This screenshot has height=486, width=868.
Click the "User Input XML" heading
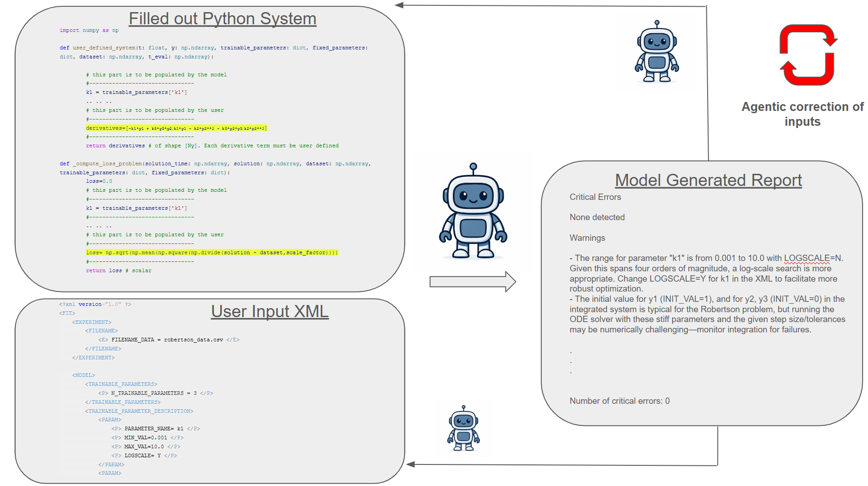(x=270, y=311)
